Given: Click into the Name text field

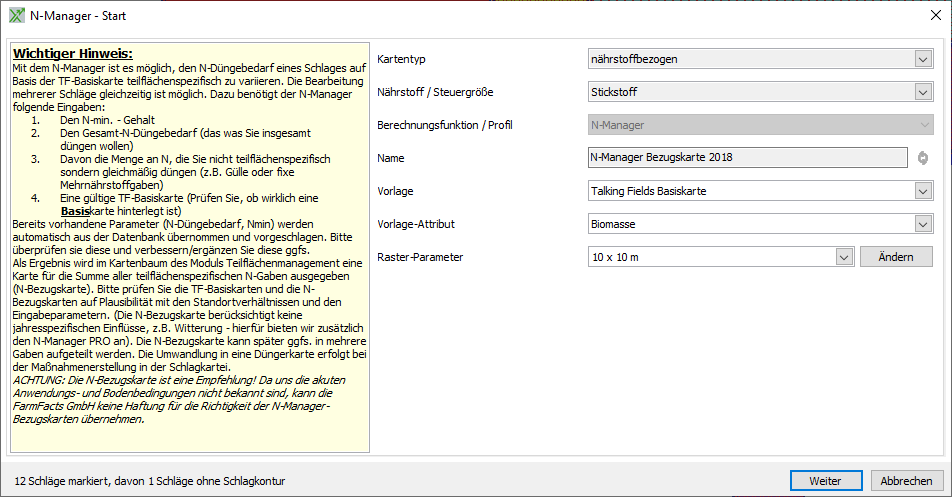Looking at the screenshot, I should 748,158.
